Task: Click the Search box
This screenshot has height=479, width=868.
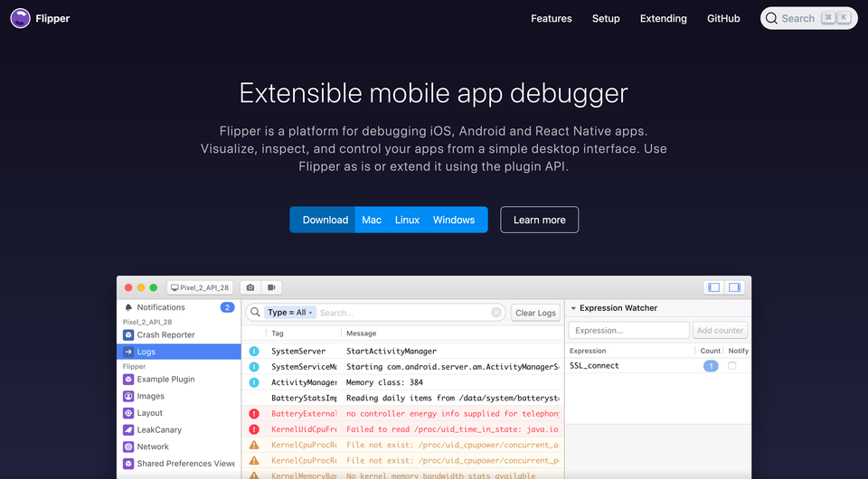Action: point(808,18)
